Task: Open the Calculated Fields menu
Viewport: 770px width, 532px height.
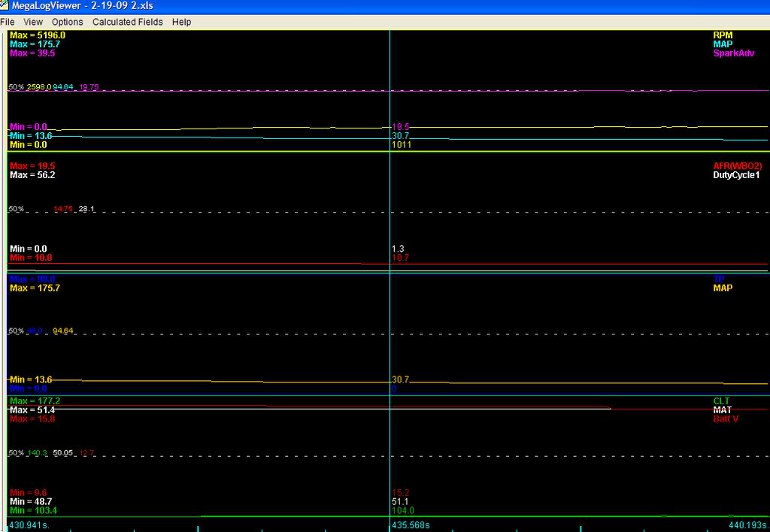Action: [126, 22]
